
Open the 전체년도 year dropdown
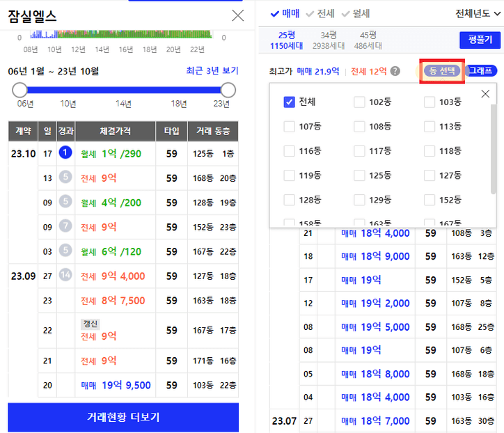coord(478,13)
